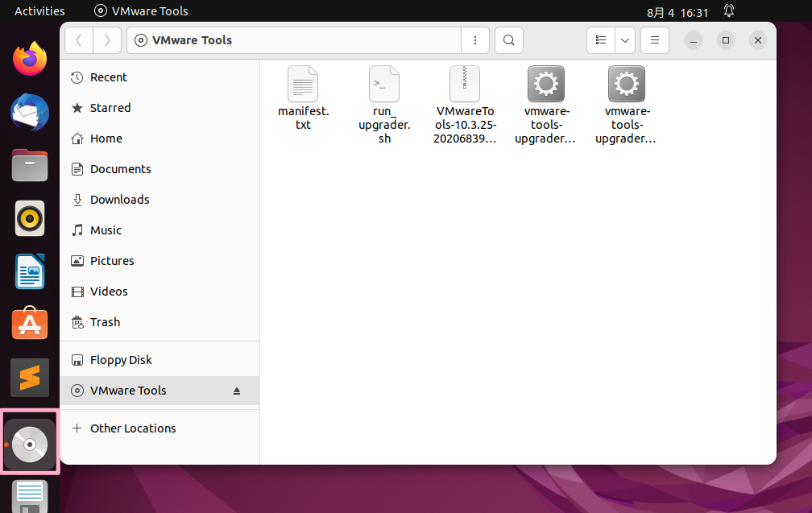
Task: Open the Trash folder
Action: (105, 322)
